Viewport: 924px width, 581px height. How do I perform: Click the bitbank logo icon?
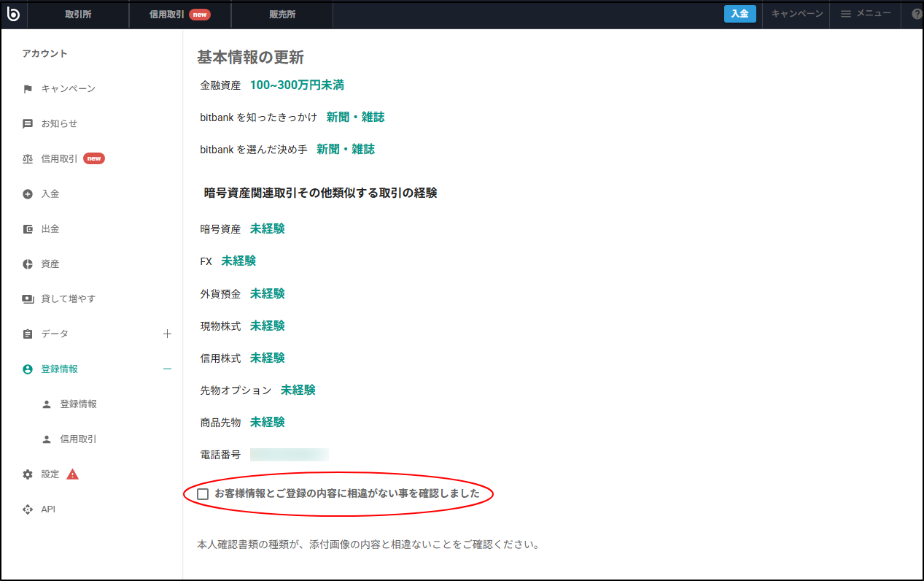coord(12,14)
